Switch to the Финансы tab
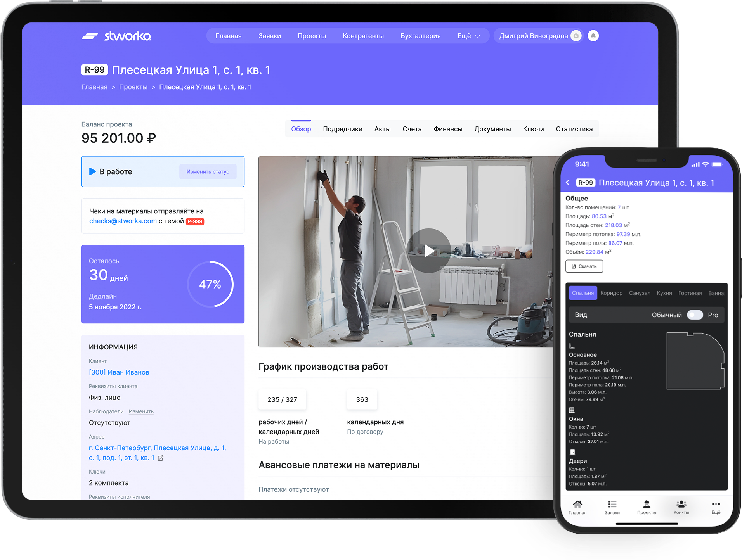742x560 pixels. [448, 129]
